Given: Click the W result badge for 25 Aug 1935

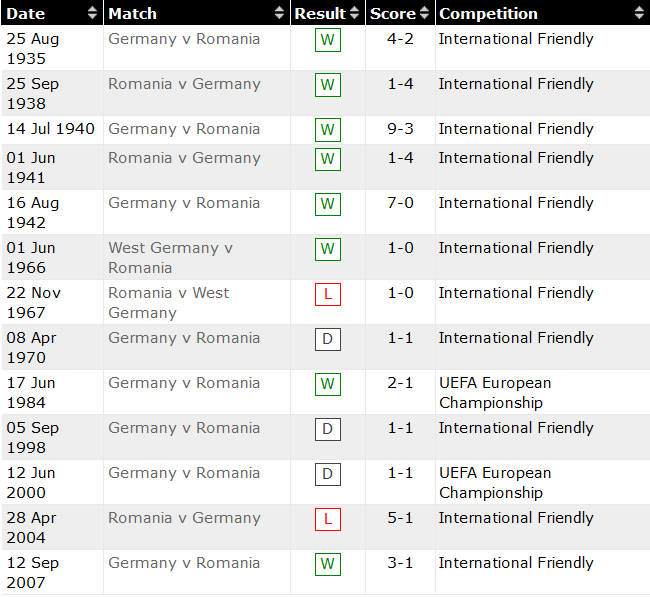Looking at the screenshot, I should [x=327, y=40].
